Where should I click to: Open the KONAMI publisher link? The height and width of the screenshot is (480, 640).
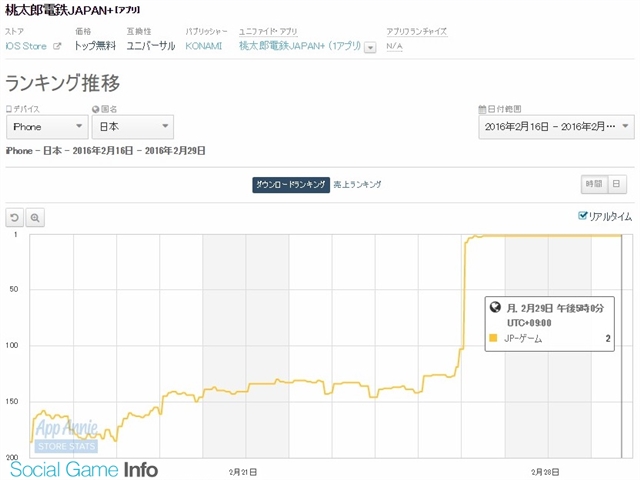pyautogui.click(x=203, y=46)
